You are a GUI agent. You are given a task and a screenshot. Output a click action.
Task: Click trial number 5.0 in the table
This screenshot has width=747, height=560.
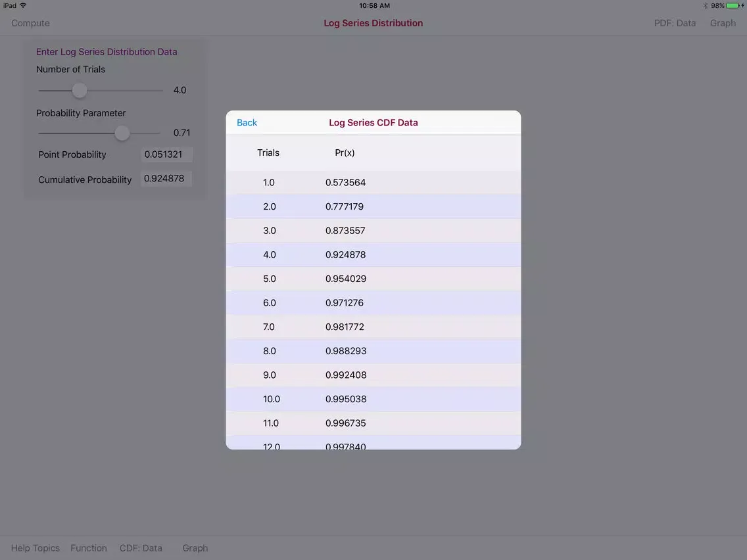point(269,279)
